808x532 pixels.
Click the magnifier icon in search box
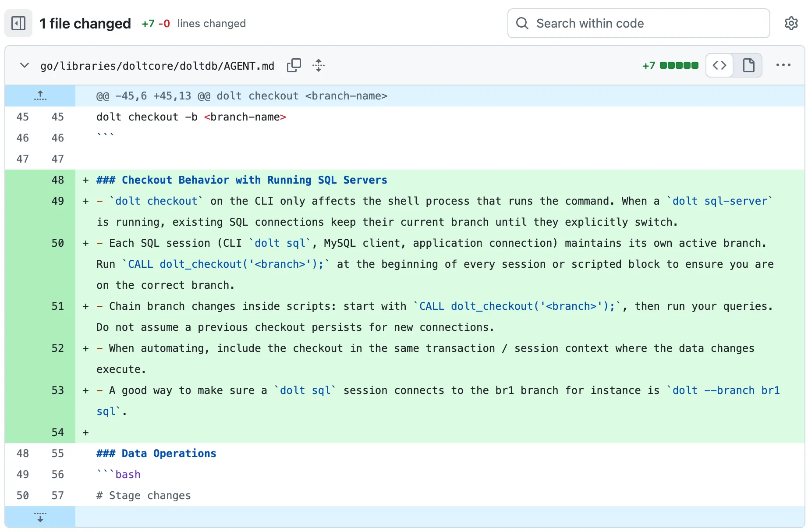click(x=522, y=23)
